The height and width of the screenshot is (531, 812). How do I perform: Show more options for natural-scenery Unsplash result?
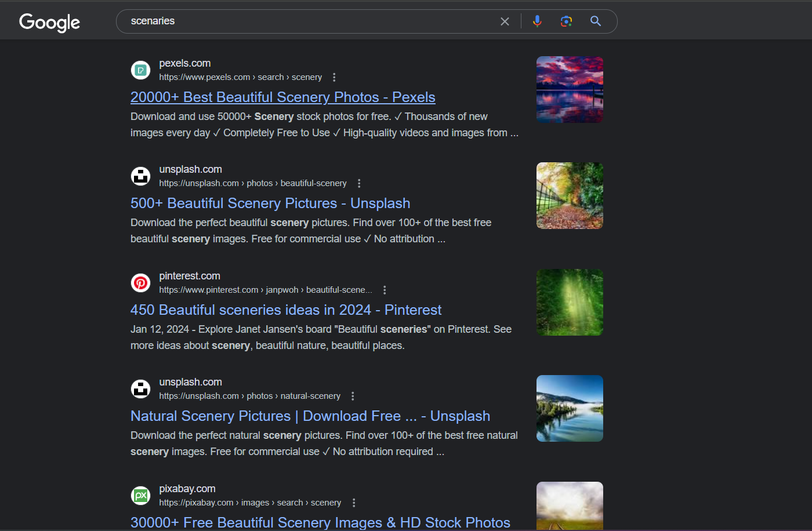[x=353, y=396]
